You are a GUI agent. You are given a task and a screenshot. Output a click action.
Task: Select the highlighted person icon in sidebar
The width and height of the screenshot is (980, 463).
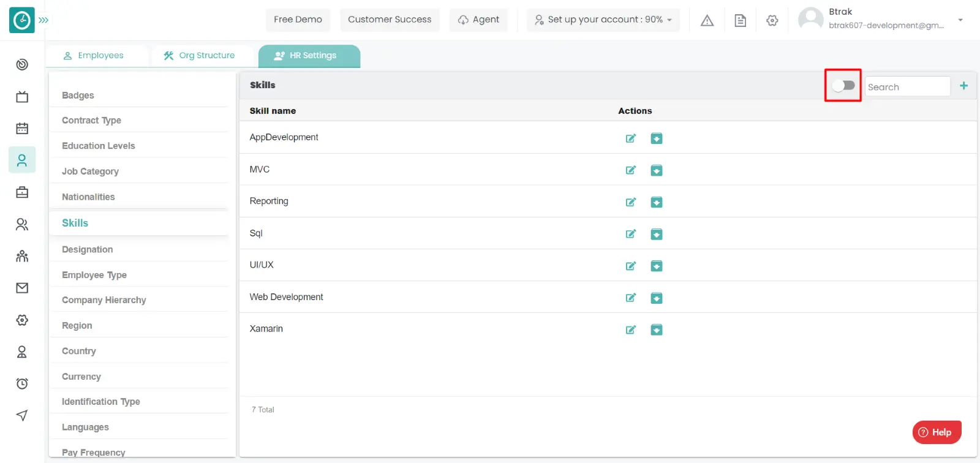pos(22,160)
